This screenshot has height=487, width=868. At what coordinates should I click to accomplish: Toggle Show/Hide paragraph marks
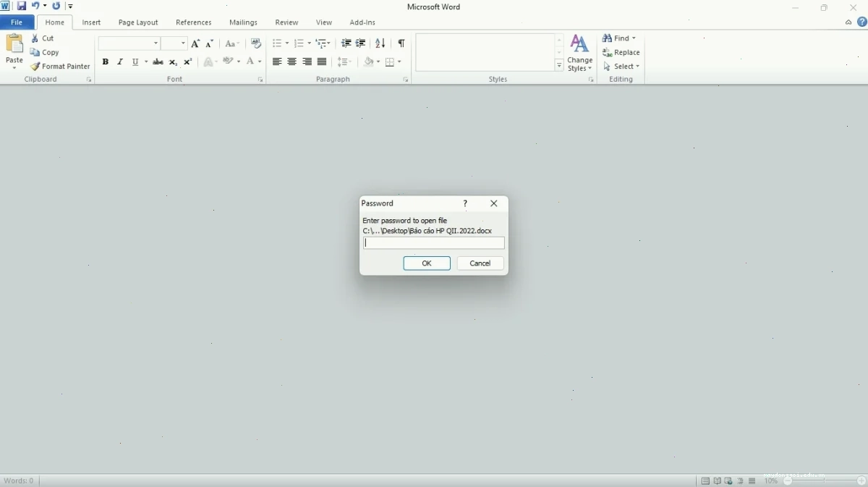tap(401, 43)
